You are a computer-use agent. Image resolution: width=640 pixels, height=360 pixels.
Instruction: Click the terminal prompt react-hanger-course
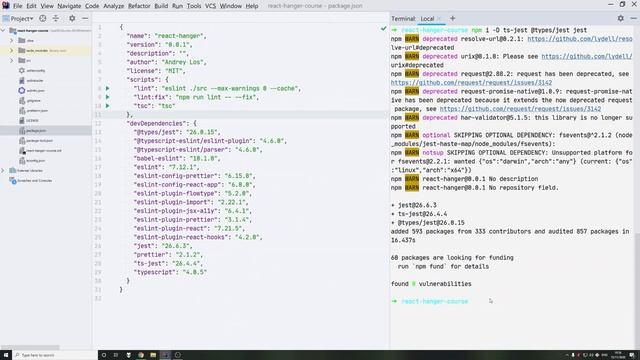coord(434,301)
